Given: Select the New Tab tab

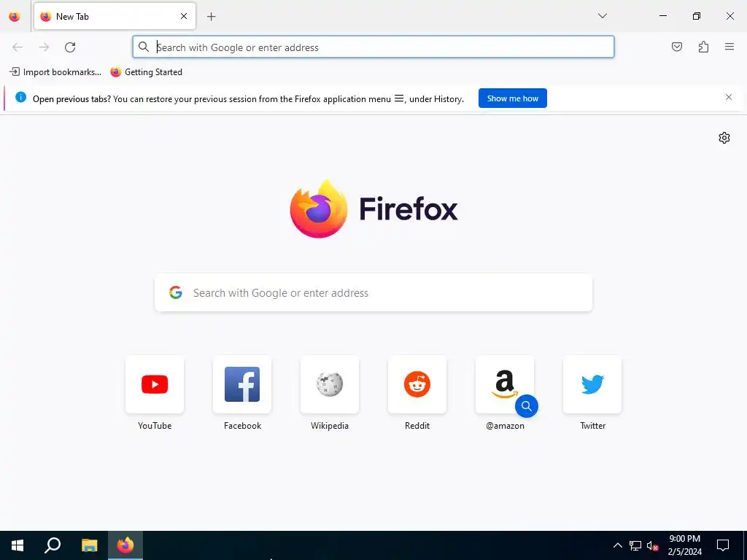Looking at the screenshot, I should [x=115, y=16].
